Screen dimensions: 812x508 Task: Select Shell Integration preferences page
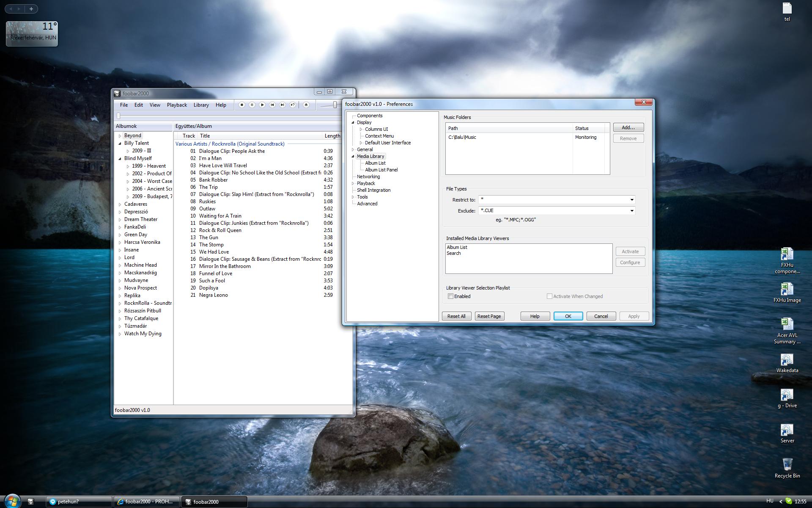tap(373, 190)
